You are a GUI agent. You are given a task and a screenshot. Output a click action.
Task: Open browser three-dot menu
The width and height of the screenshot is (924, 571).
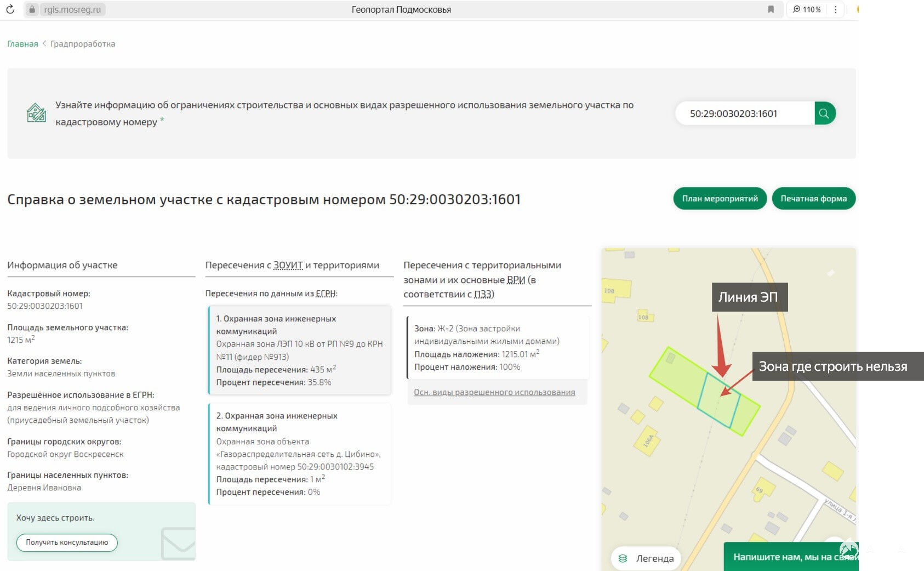(835, 9)
